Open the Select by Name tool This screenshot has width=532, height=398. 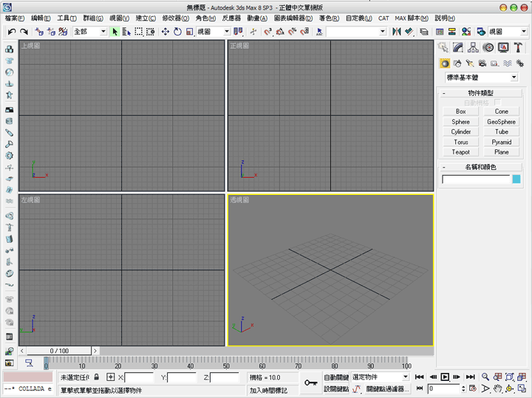126,32
